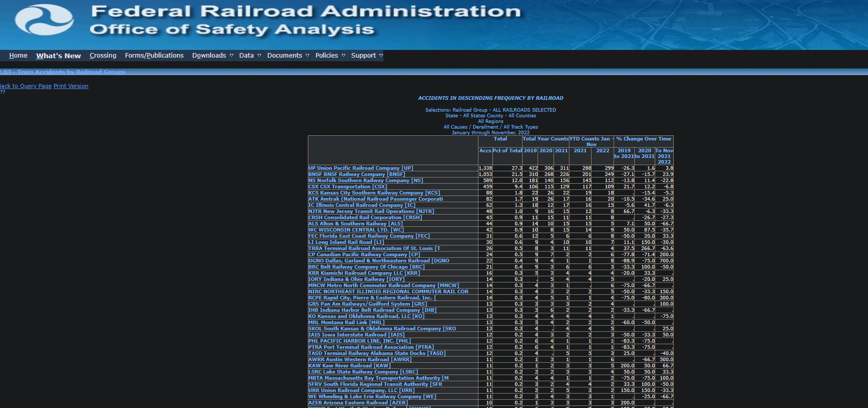The height and width of the screenshot is (408, 868).
Task: Click AWRR Austin Western Railroad
Action: pos(360,360)
